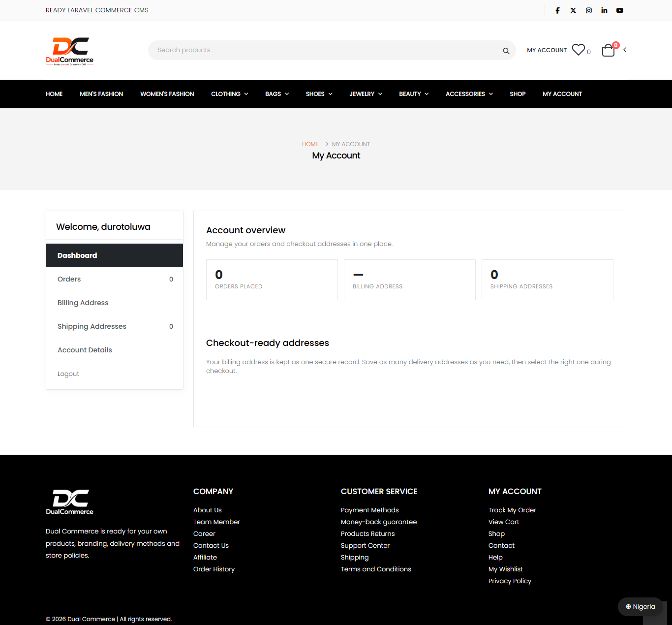This screenshot has height=625, width=672.
Task: Open WOMEN'S FASHION menu item
Action: click(x=167, y=94)
